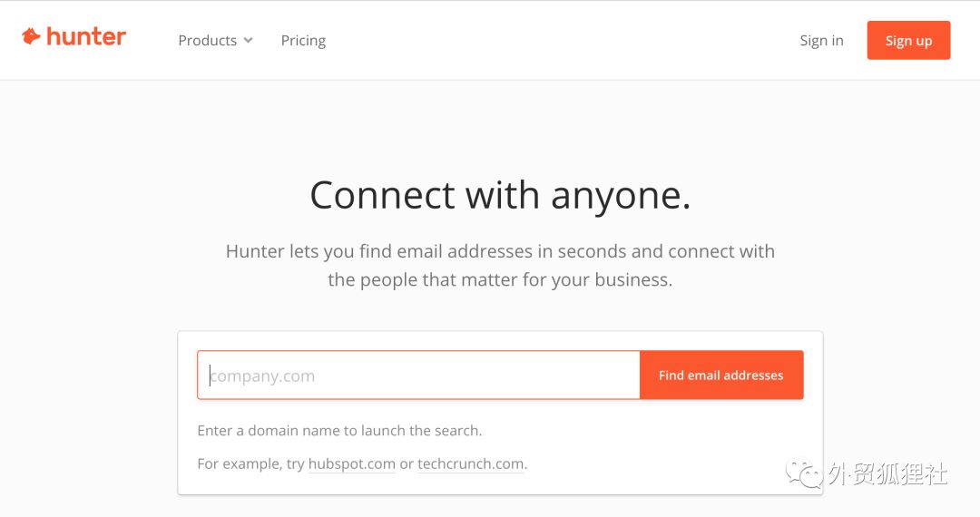Click the hunter wordmark in header
The height and width of the screenshot is (517, 980).
click(x=86, y=37)
